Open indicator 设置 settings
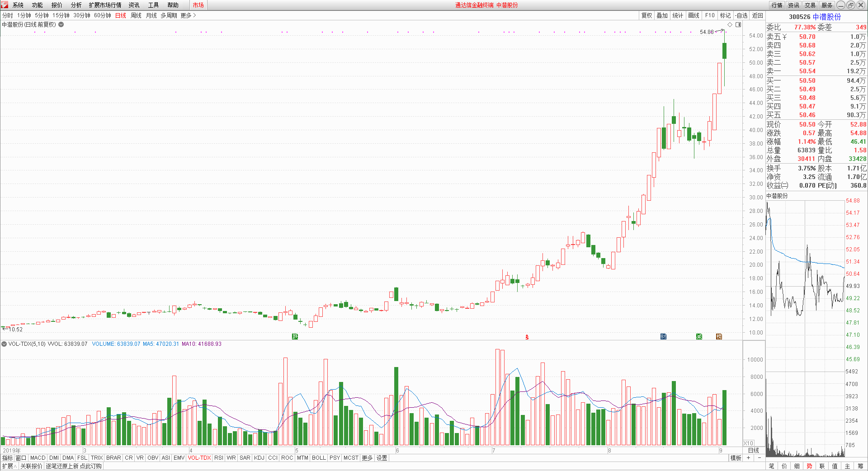 tap(382, 458)
